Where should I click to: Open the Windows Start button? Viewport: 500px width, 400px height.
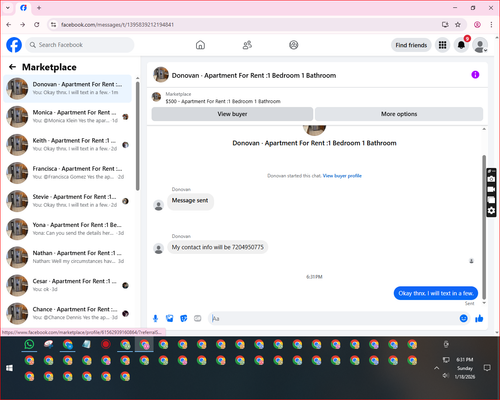9,368
